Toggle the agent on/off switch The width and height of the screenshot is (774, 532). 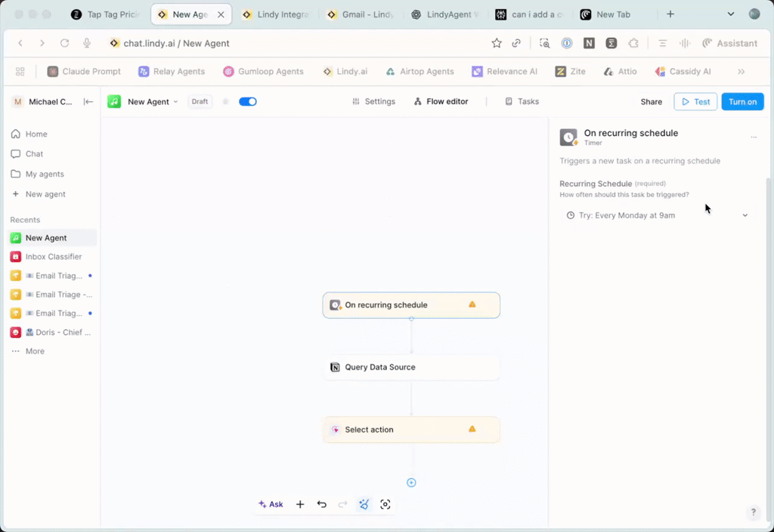[x=248, y=101]
